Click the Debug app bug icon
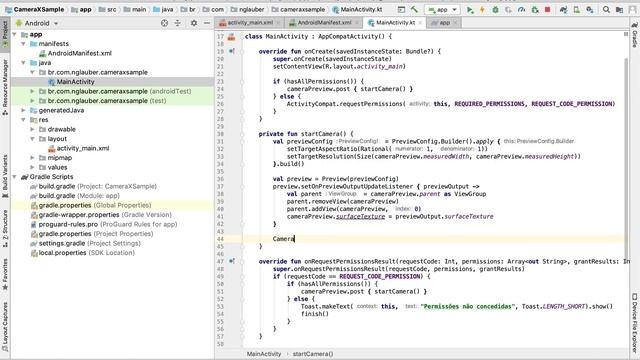 (495, 9)
